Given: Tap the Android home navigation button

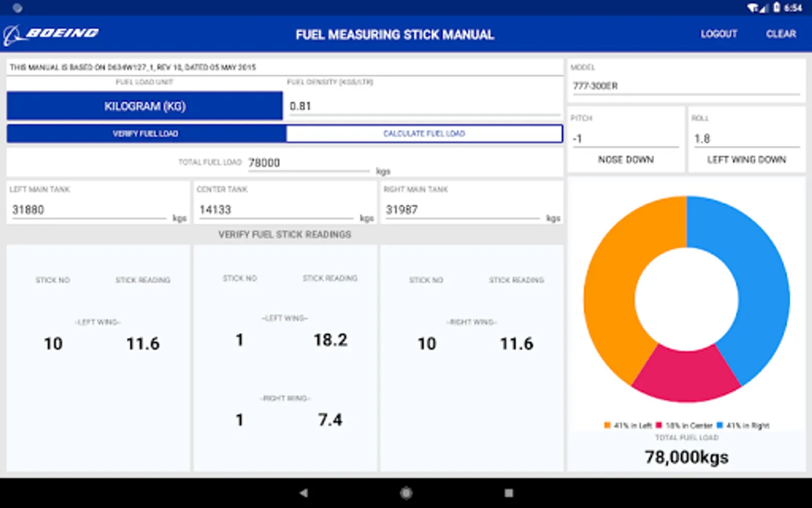Looking at the screenshot, I should coord(406,493).
